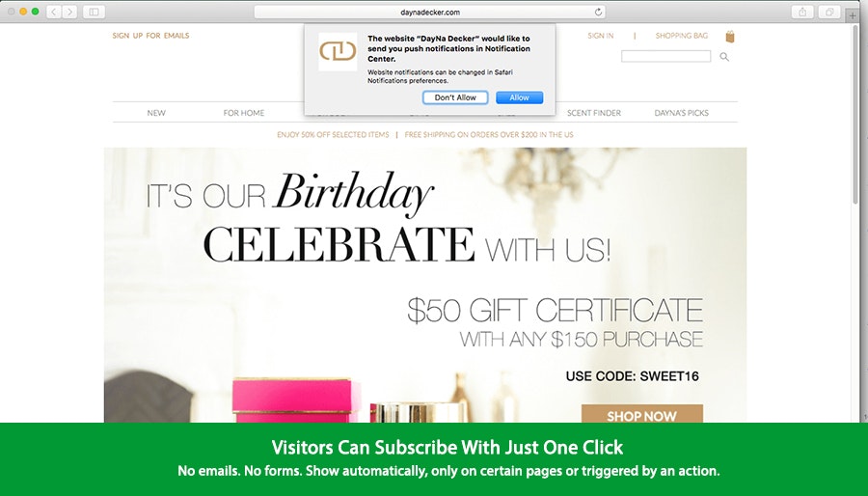Open a new tab with plus button

tap(854, 15)
